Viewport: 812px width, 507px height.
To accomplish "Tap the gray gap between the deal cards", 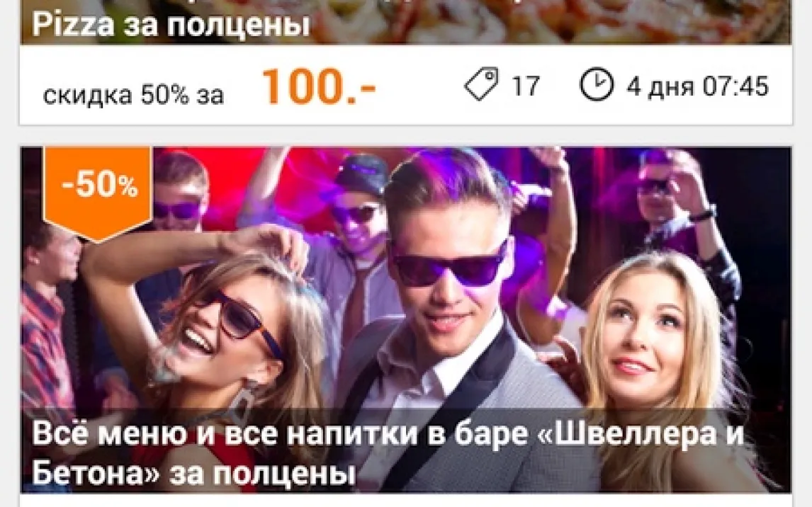I will click(x=406, y=135).
